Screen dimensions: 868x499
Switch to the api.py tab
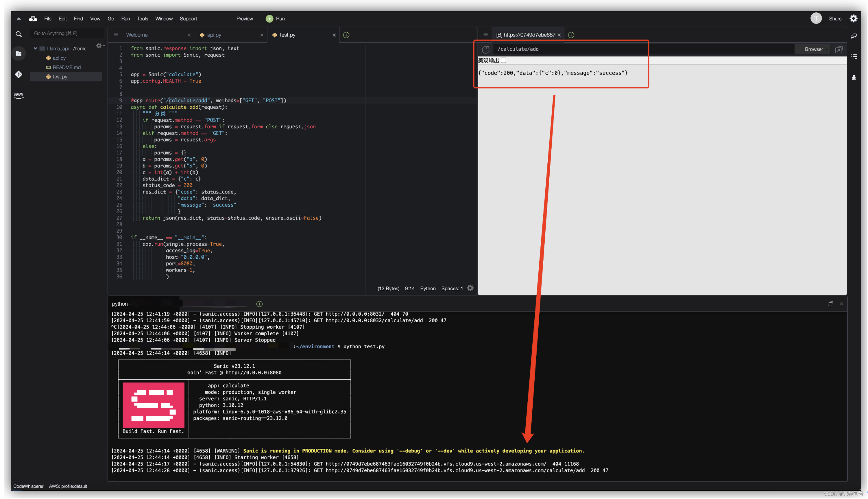pyautogui.click(x=214, y=35)
